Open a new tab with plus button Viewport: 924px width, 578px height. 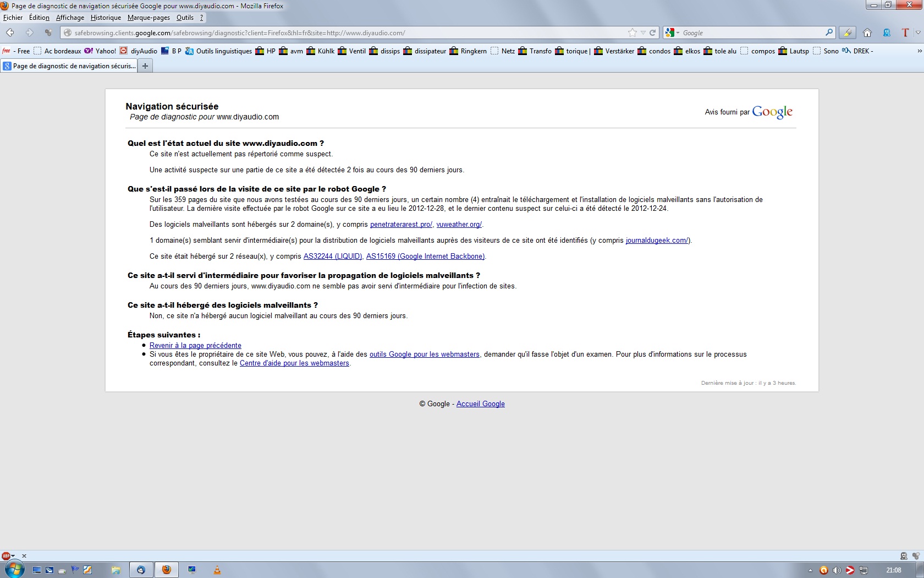145,66
